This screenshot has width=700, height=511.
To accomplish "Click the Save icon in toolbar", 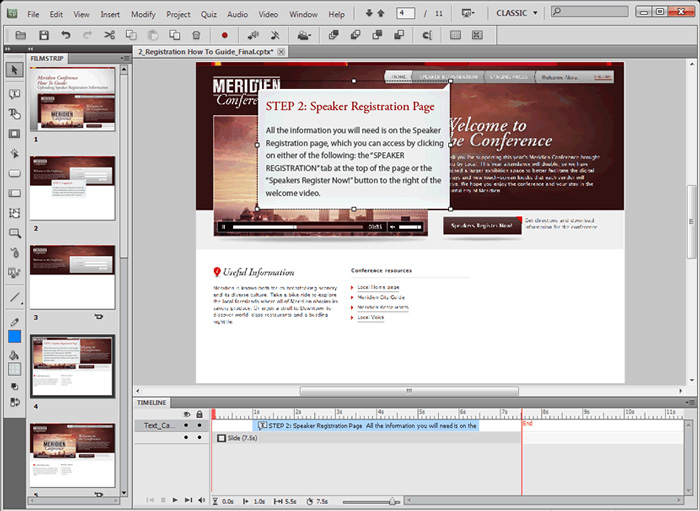I will [x=44, y=35].
